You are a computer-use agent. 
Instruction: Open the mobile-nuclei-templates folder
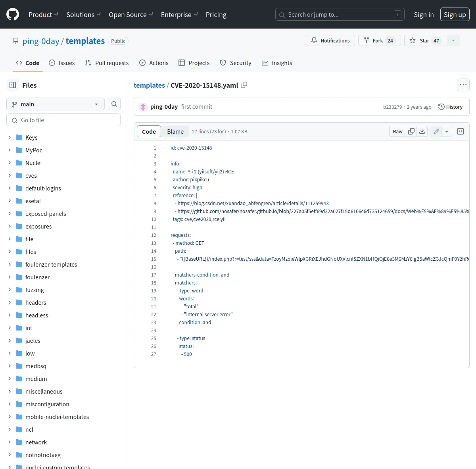[x=57, y=417]
